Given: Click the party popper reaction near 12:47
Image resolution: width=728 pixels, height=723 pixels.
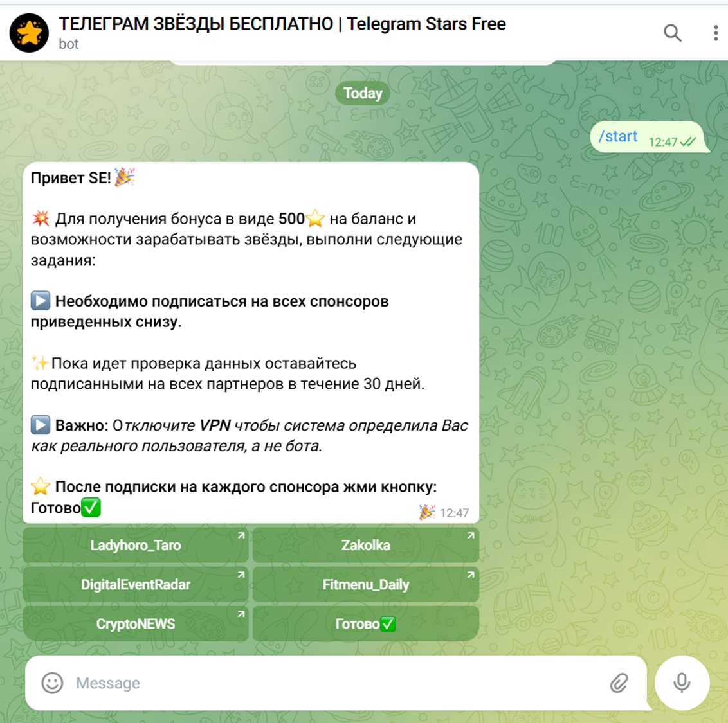Looking at the screenshot, I should click(426, 512).
